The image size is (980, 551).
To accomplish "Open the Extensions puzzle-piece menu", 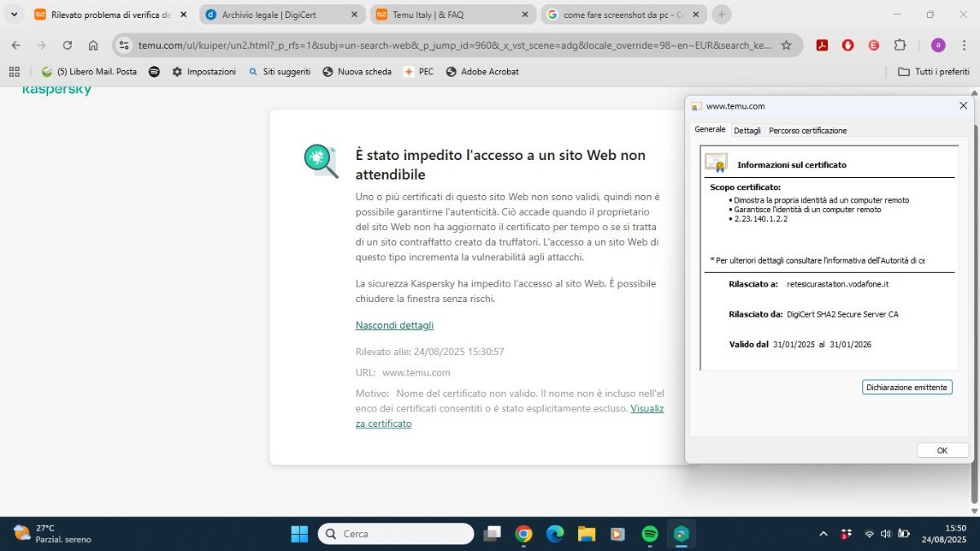I will click(x=900, y=46).
